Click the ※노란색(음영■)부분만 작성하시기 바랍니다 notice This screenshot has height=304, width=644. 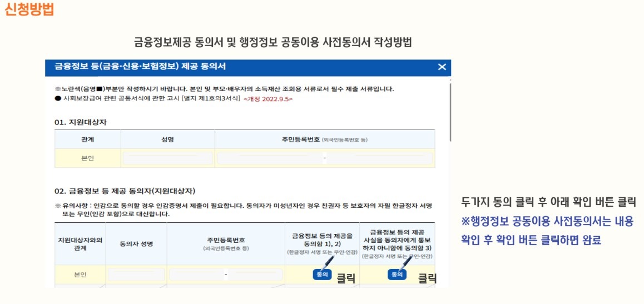pos(224,88)
